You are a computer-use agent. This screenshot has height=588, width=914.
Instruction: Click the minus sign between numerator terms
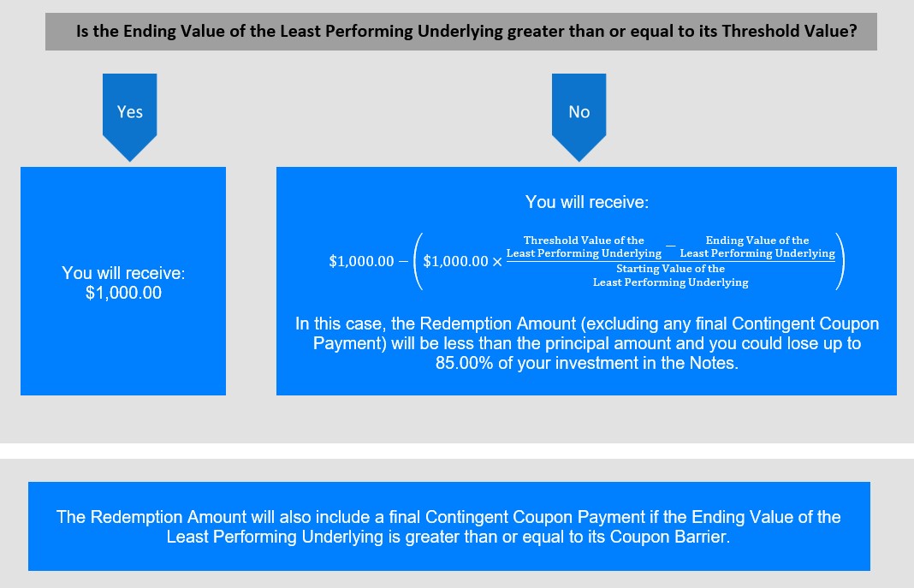[671, 246]
